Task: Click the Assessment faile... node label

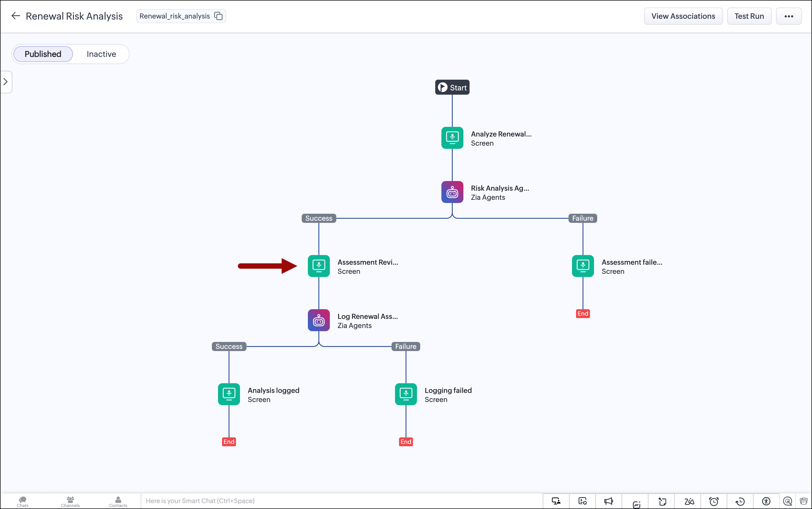Action: (632, 262)
